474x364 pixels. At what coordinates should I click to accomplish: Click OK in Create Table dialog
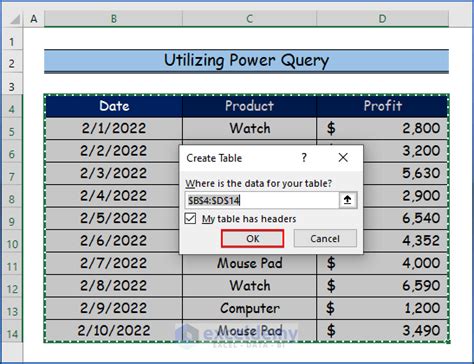252,239
